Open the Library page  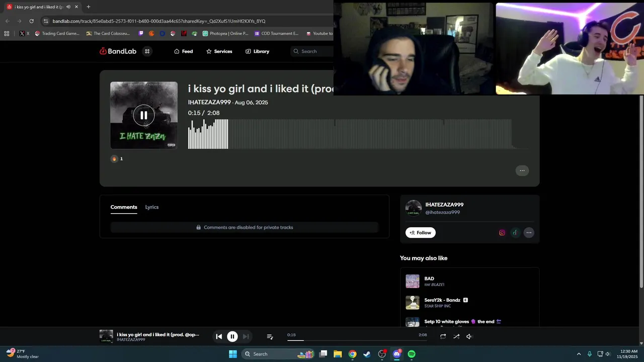point(258,51)
